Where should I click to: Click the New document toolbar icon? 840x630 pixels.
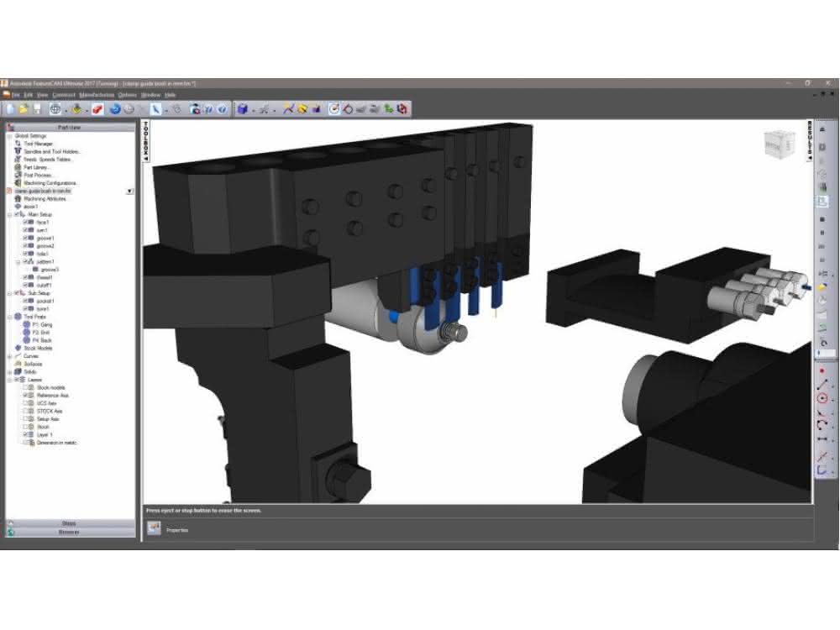(10, 109)
